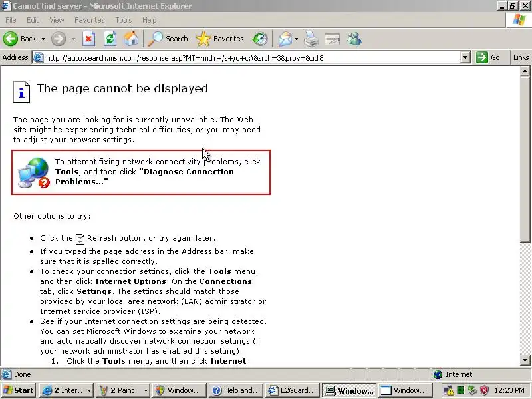The width and height of the screenshot is (532, 399).
Task: Open the Back history dropdown arrow
Action: 43,39
